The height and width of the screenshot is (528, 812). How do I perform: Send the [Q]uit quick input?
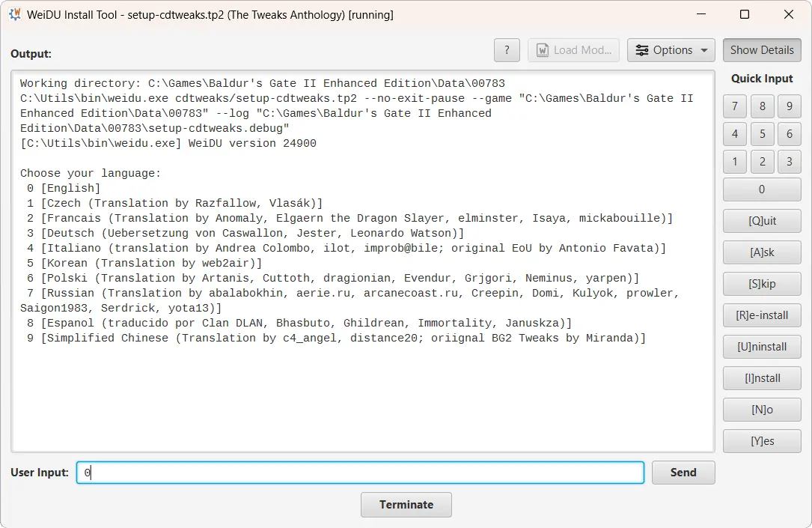click(x=762, y=221)
